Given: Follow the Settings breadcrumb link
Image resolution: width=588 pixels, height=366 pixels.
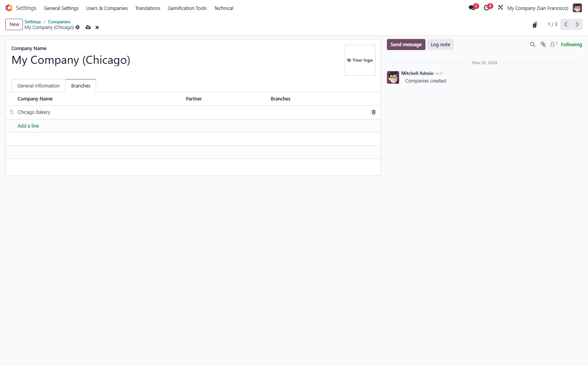Looking at the screenshot, I should tap(33, 22).
